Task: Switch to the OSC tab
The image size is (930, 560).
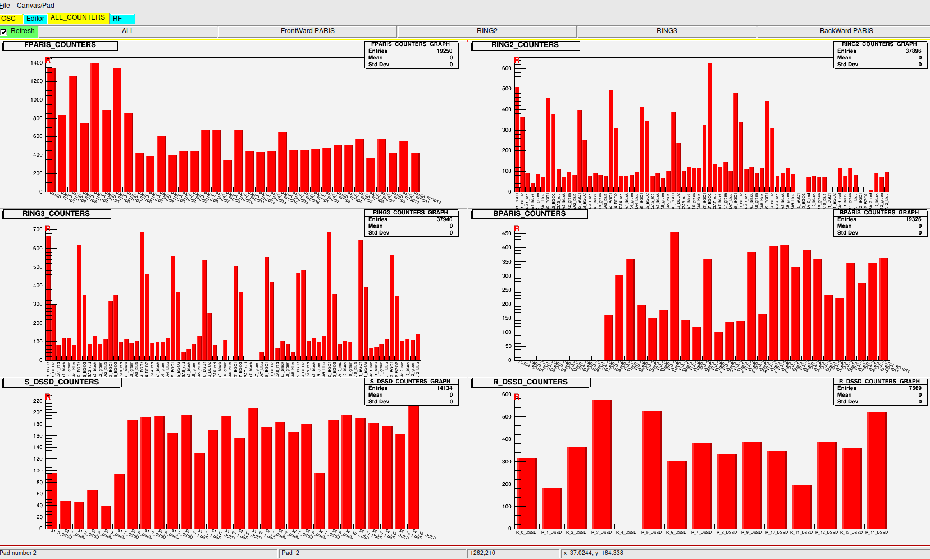Action: 9,19
